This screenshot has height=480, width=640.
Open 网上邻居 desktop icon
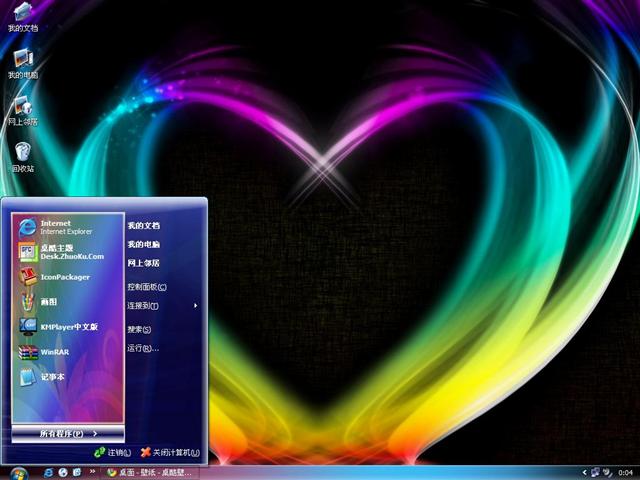point(22,109)
